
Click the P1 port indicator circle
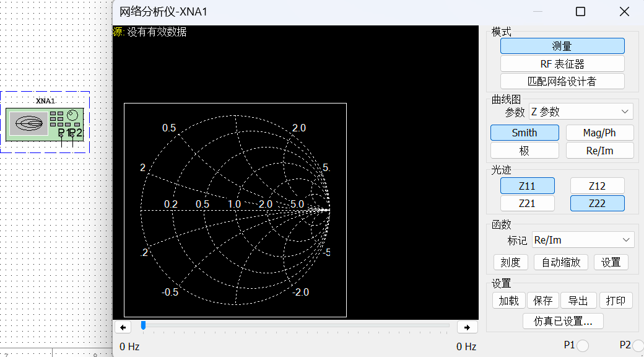[x=583, y=346]
